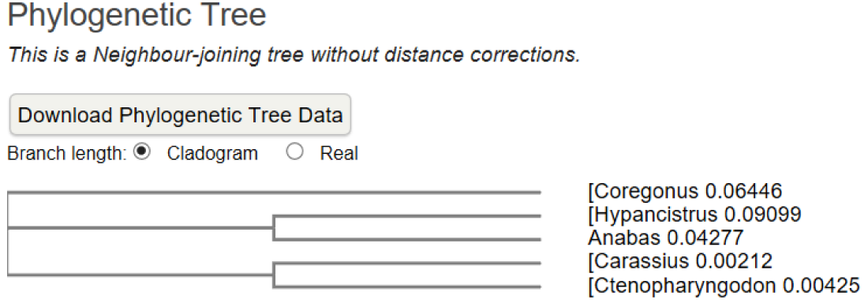
Task: Select the Cladogram radio button
Action: (x=142, y=152)
